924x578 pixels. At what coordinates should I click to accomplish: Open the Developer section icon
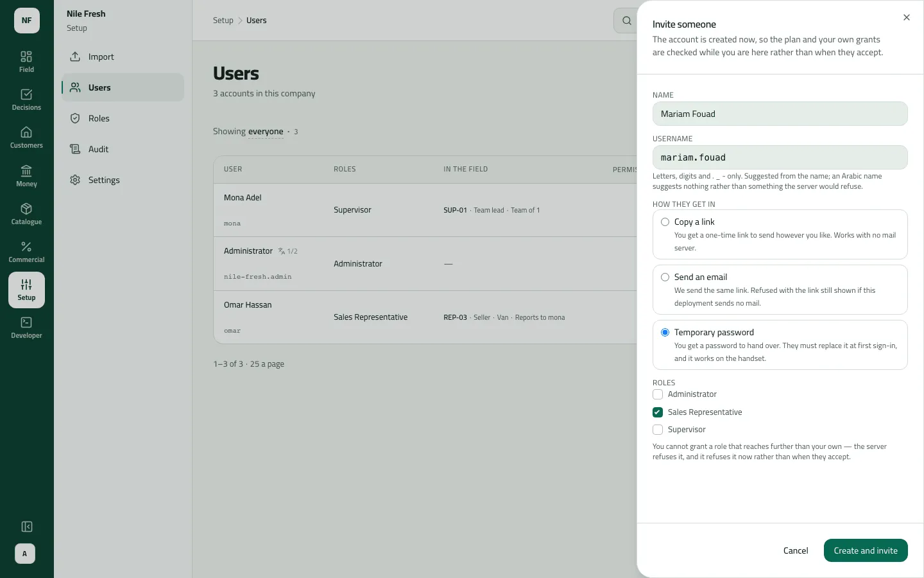point(26,328)
